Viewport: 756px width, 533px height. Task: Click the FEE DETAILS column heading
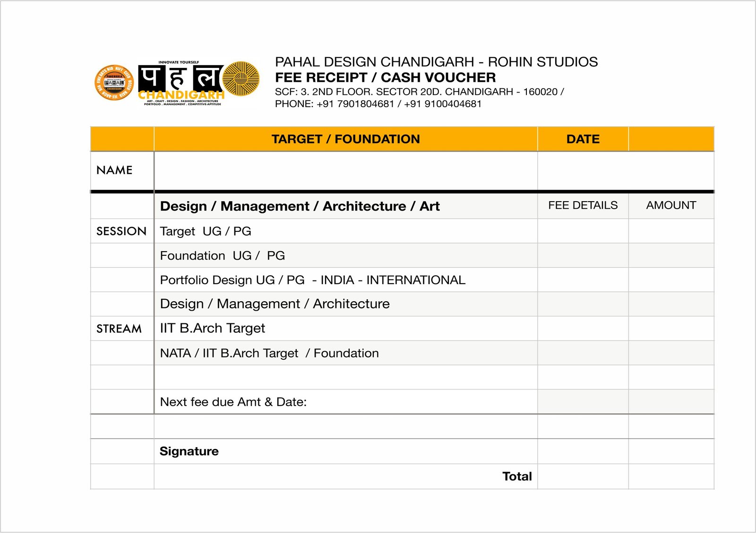pos(583,205)
